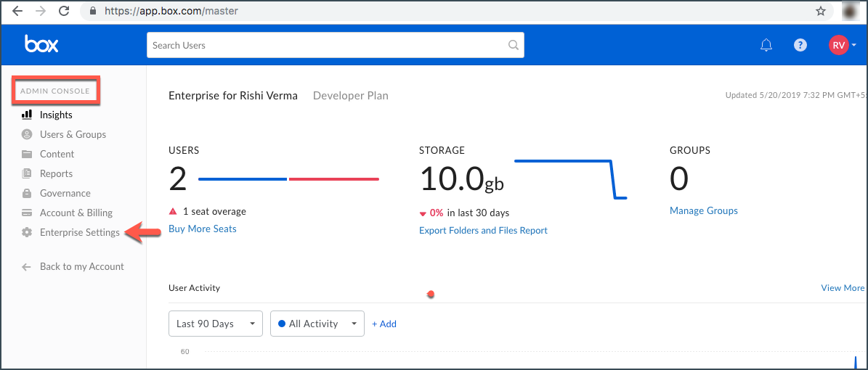Open Insights in the sidebar
The height and width of the screenshot is (370, 868).
(x=56, y=115)
